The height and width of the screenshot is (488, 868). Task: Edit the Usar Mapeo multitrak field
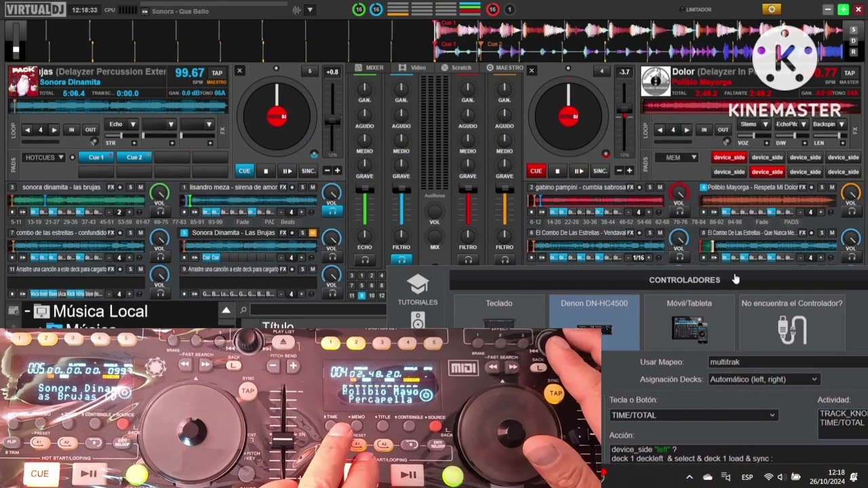787,362
